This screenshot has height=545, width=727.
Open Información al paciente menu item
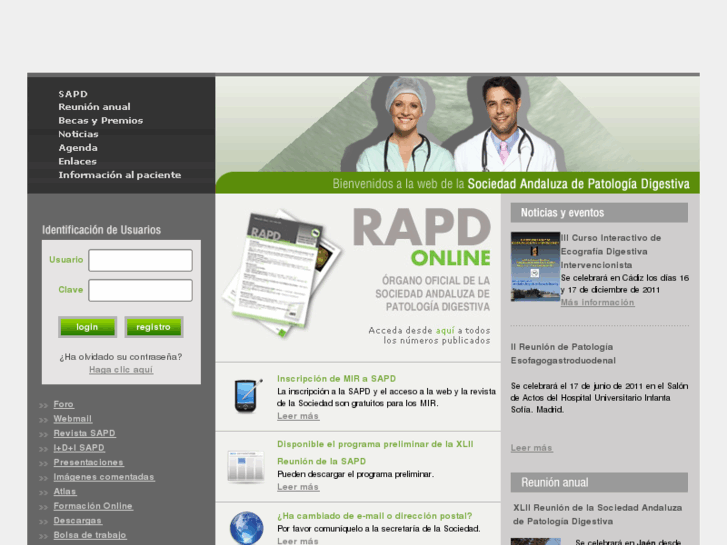click(x=120, y=175)
